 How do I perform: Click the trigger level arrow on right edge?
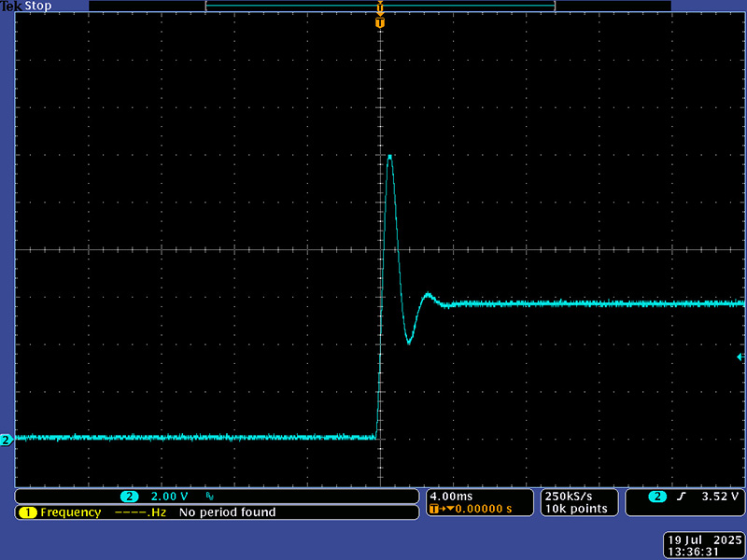(x=740, y=357)
